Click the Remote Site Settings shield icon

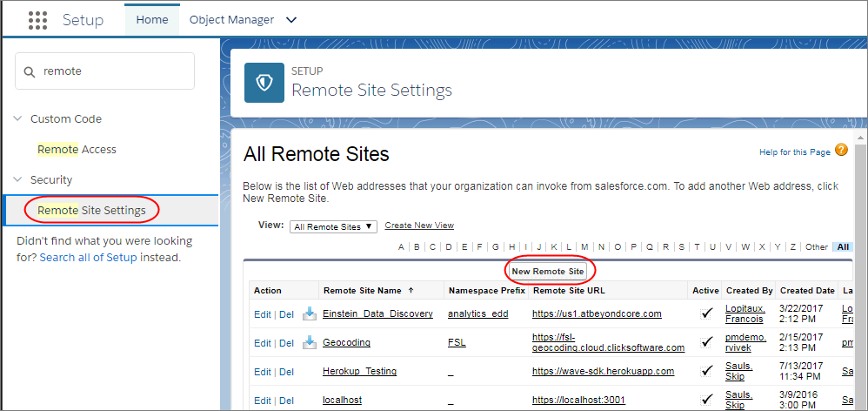point(264,83)
